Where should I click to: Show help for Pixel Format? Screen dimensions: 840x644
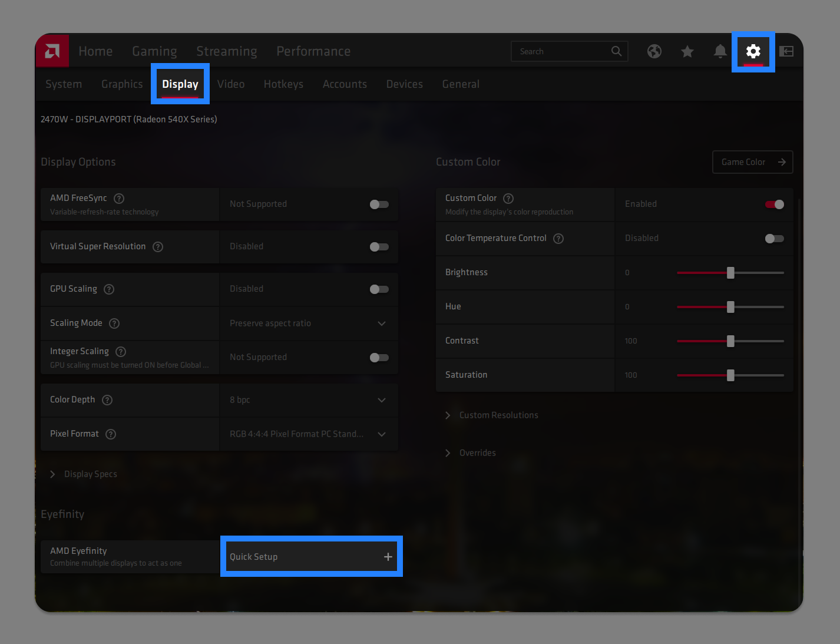(111, 434)
